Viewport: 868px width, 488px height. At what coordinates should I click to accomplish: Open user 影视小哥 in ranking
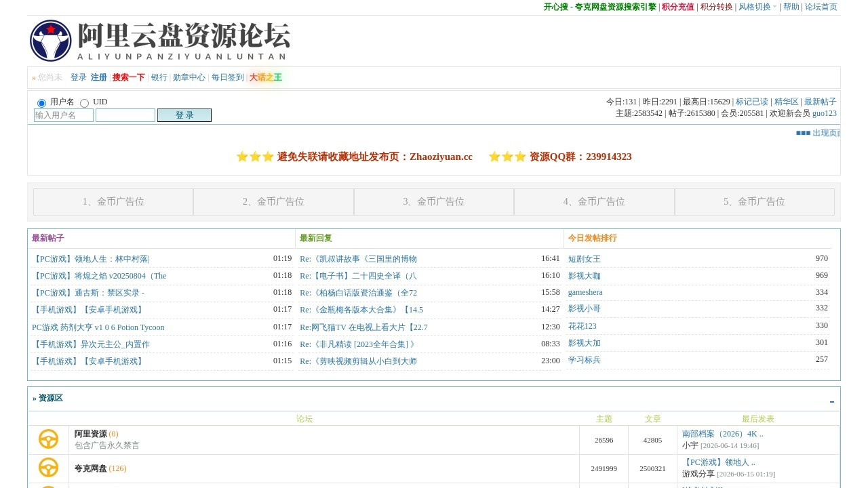point(585,308)
